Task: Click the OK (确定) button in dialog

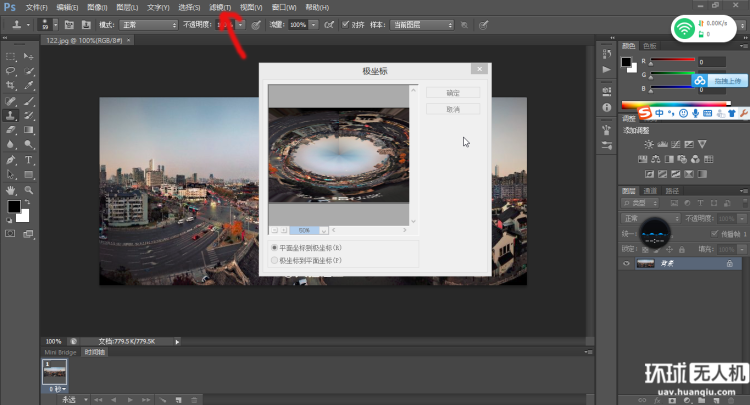Action: (453, 92)
